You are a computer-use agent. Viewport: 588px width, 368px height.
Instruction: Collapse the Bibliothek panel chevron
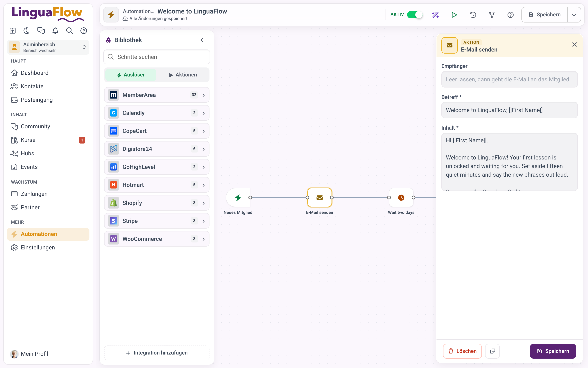point(202,40)
